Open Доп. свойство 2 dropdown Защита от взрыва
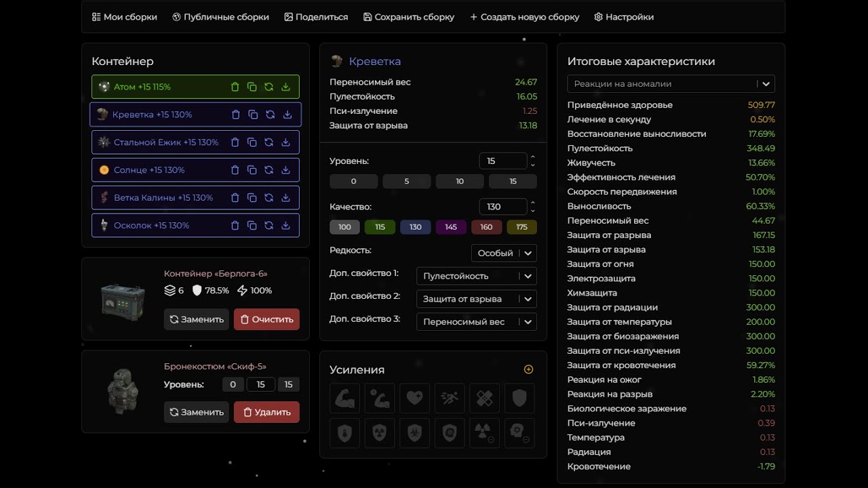Screen dimensions: 868x488 tap(477, 299)
